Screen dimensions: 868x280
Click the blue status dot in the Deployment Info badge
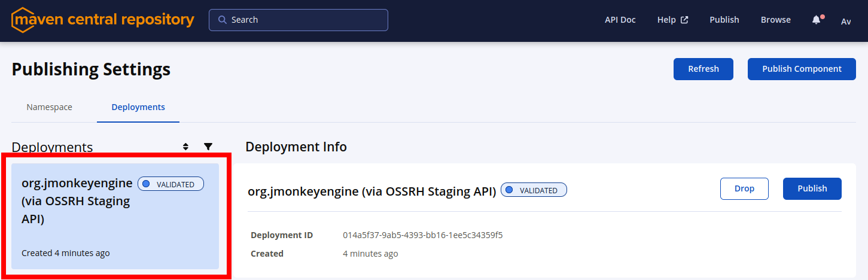509,190
